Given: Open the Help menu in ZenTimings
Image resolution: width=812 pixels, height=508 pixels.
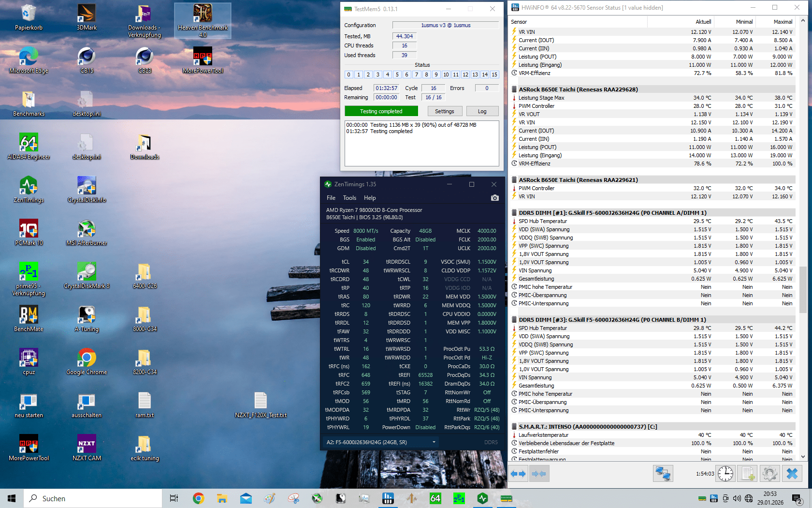Looking at the screenshot, I should click(370, 198).
